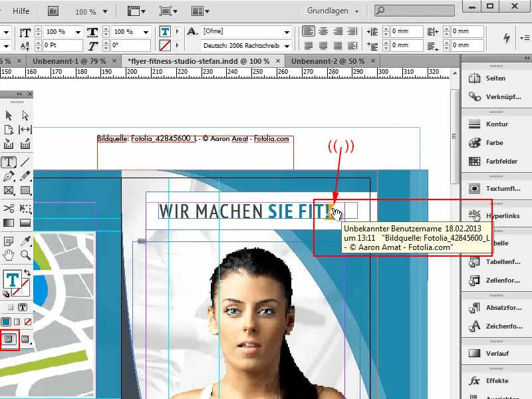Open the Zeichenformate panel
The height and width of the screenshot is (399, 532).
(x=496, y=326)
